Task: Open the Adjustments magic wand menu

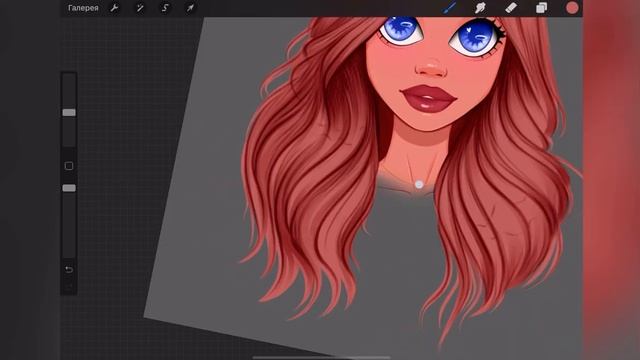Action: coord(140,8)
